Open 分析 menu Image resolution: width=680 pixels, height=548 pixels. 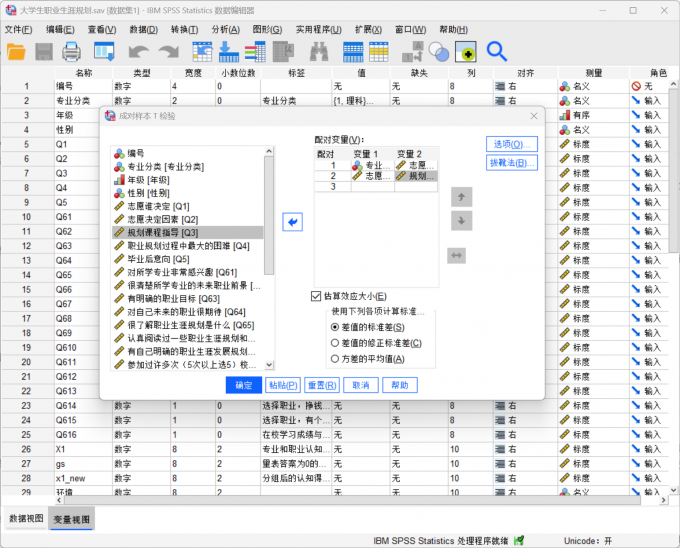coord(226,29)
